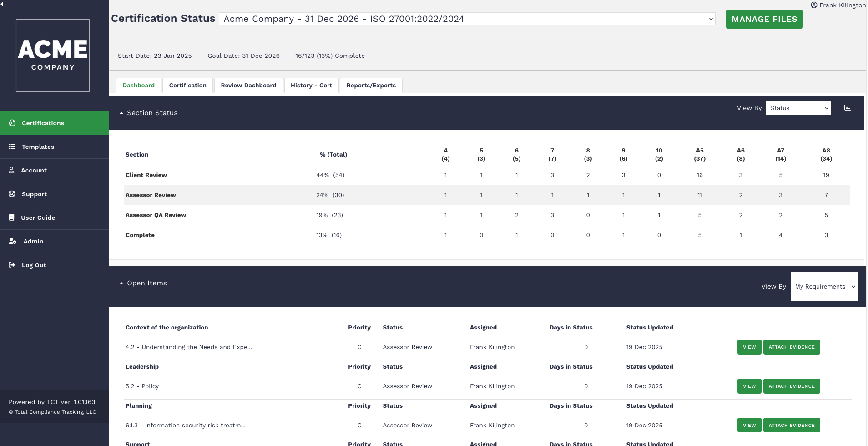
Task: Open the User Guide from sidebar
Action: pos(11,218)
